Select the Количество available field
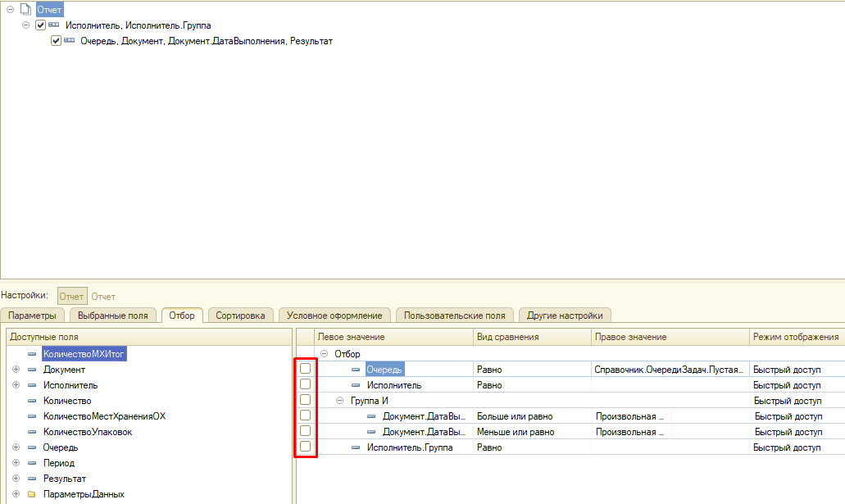 pyautogui.click(x=67, y=401)
